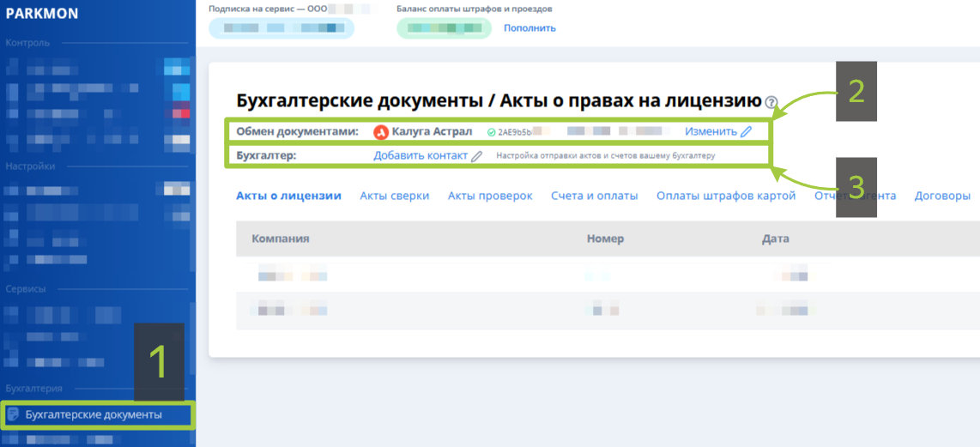This screenshot has width=980, height=447.
Task: Click the Добавить контакт link
Action: (x=420, y=156)
